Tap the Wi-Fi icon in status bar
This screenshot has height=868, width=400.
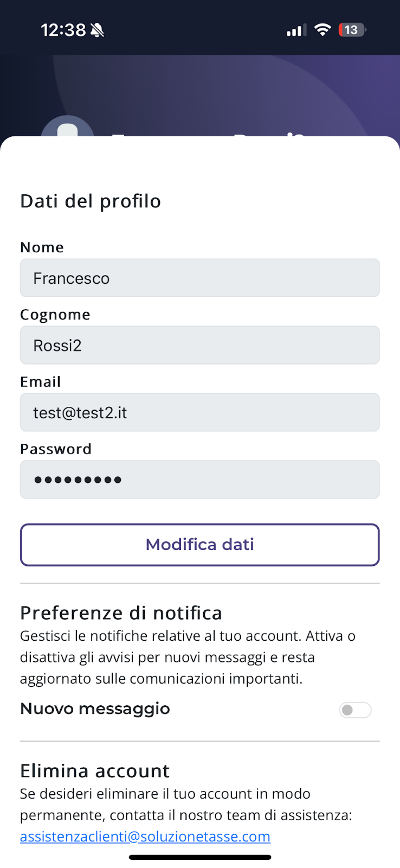pyautogui.click(x=322, y=30)
